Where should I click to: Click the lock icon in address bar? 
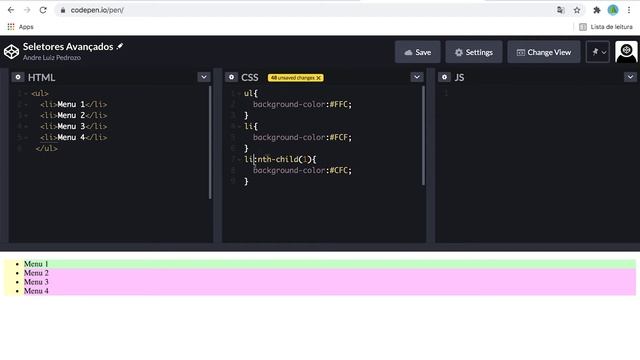tap(62, 10)
